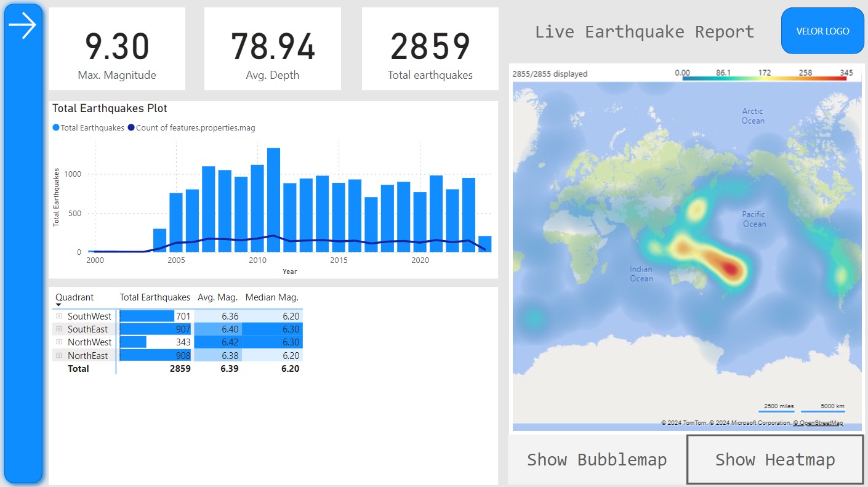
Task: Toggle Count of features.properties.mag legend marker
Action: [131, 128]
